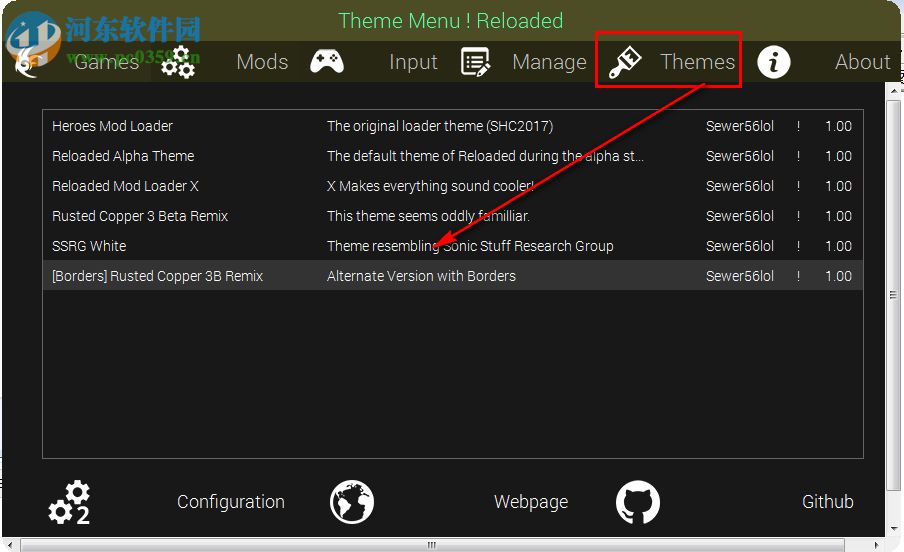Click the gears-with-2 configuration icon
904x552 pixels.
pos(69,502)
